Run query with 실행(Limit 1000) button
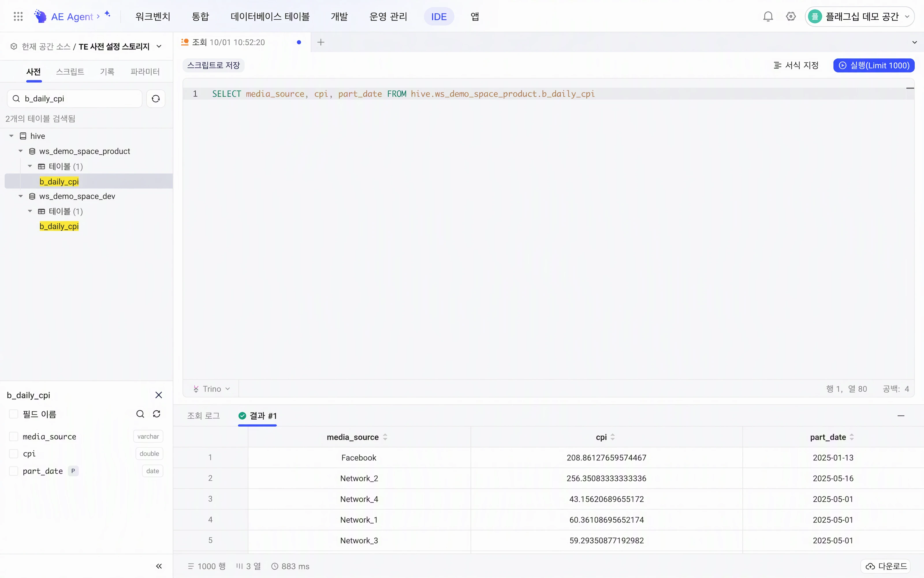This screenshot has height=578, width=924. coord(873,65)
